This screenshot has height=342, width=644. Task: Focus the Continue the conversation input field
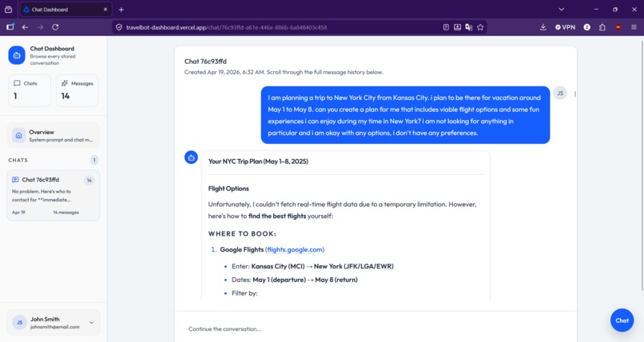coord(376,329)
